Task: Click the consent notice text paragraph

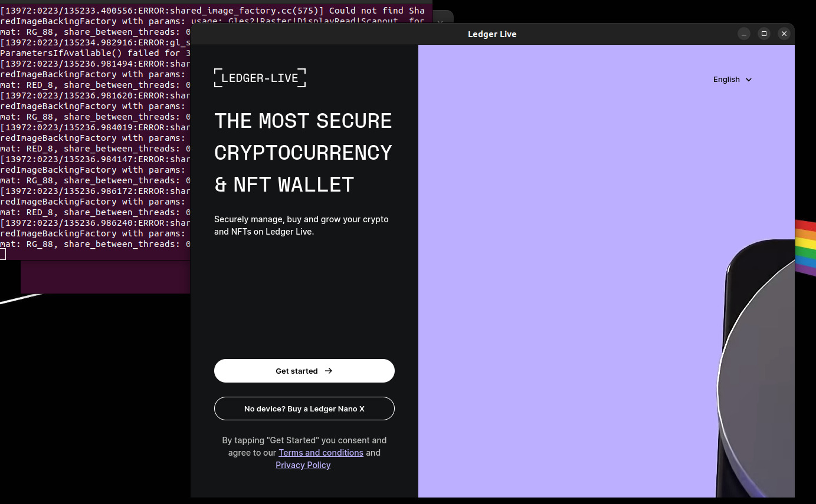Action: click(x=304, y=453)
